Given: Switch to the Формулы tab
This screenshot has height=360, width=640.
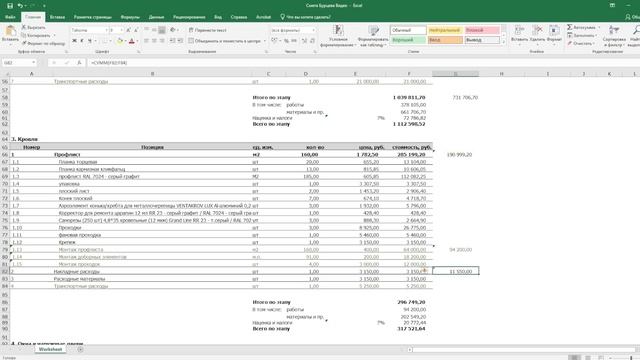Looking at the screenshot, I should (x=130, y=17).
